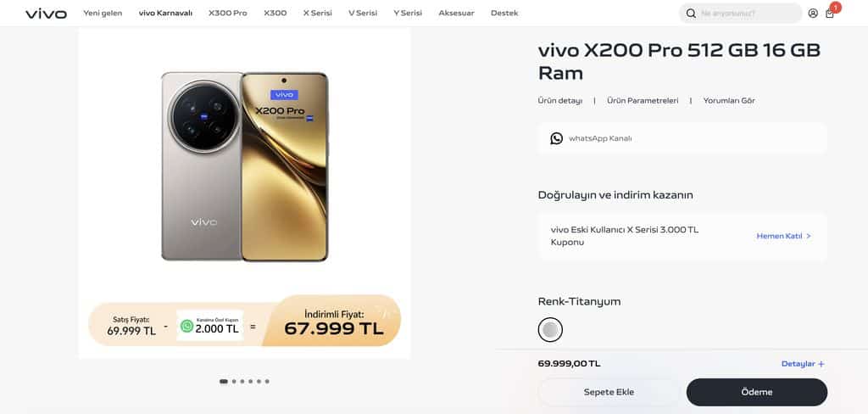Image resolution: width=868 pixels, height=414 pixels.
Task: Open Yorumları Gör reviews link
Action: pyautogui.click(x=729, y=101)
